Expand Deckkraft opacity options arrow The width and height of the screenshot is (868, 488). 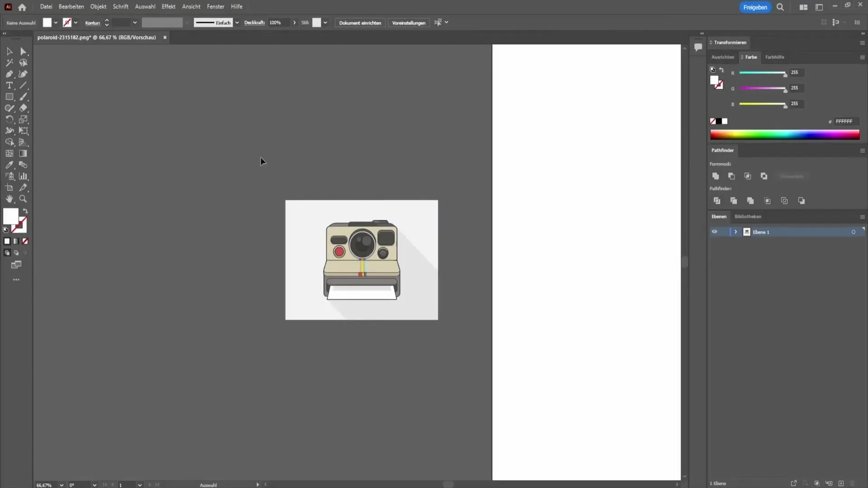pyautogui.click(x=294, y=23)
